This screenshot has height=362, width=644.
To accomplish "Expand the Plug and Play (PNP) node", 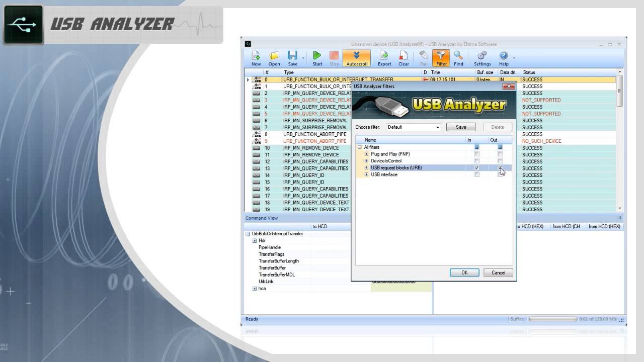I will tap(366, 154).
